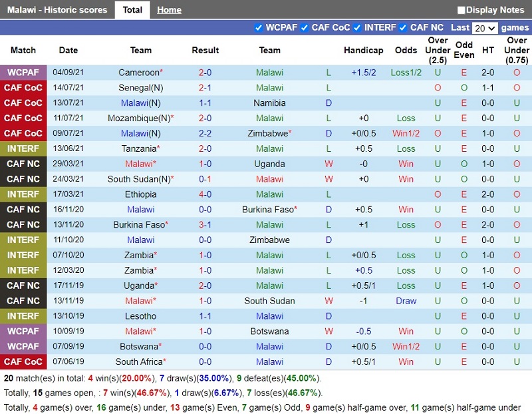This screenshot has width=532, height=414.
Task: Open the 3-1 Burkina Faso match result
Action: [x=205, y=225]
